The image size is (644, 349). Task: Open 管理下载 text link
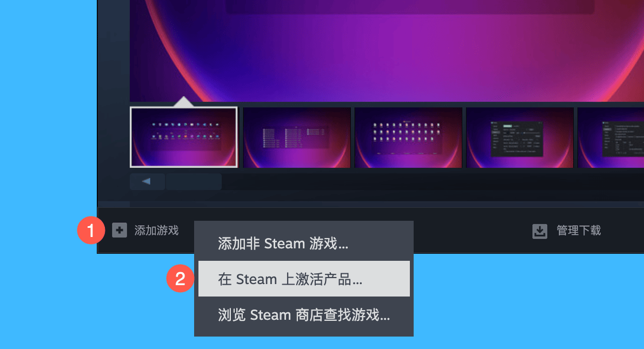pyautogui.click(x=579, y=231)
